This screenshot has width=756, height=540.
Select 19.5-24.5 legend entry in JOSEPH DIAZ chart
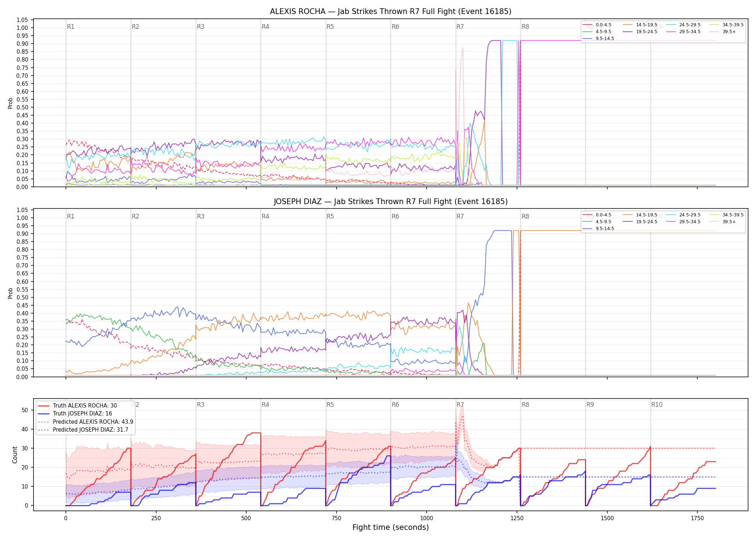pos(640,222)
